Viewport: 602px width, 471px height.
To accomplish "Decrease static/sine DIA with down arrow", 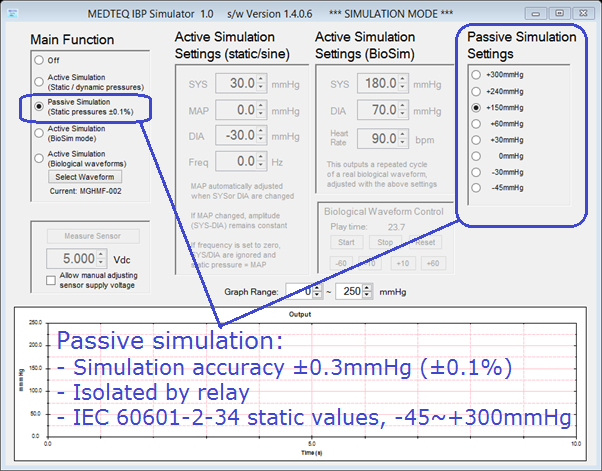I will click(261, 140).
